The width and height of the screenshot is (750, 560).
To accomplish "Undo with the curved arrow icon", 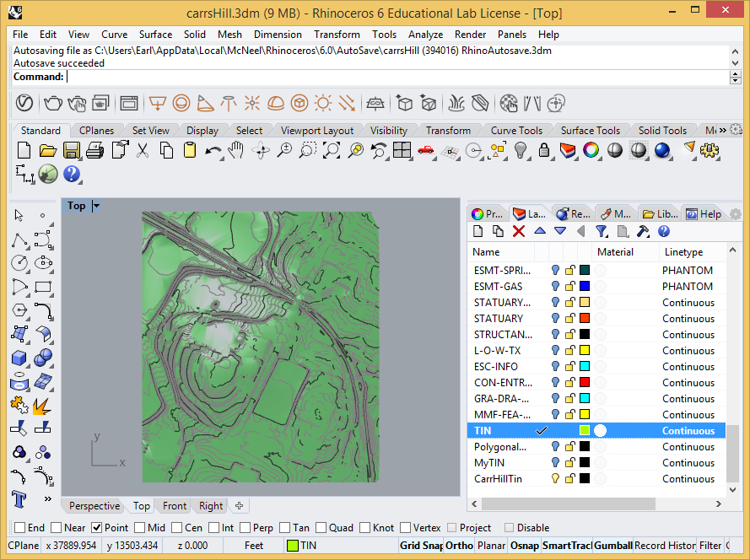I will pos(213,151).
